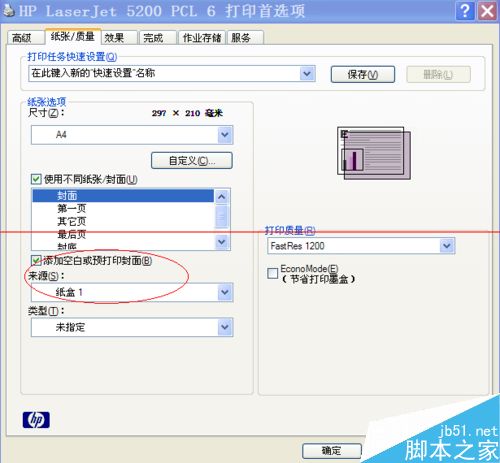Click the list scroll-down arrow
Image resolution: width=500 pixels, height=463 pixels.
pos(222,241)
